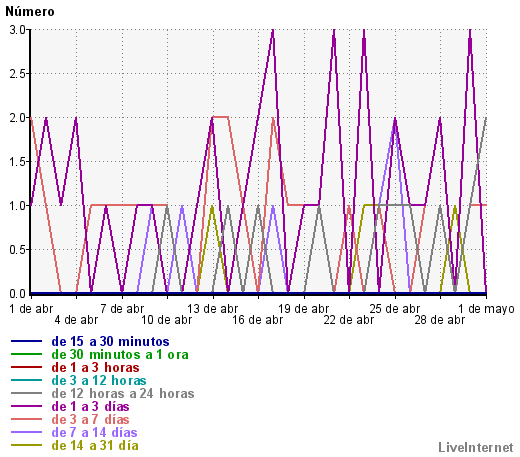Click the '10 de abr' axis date label

pos(167,320)
